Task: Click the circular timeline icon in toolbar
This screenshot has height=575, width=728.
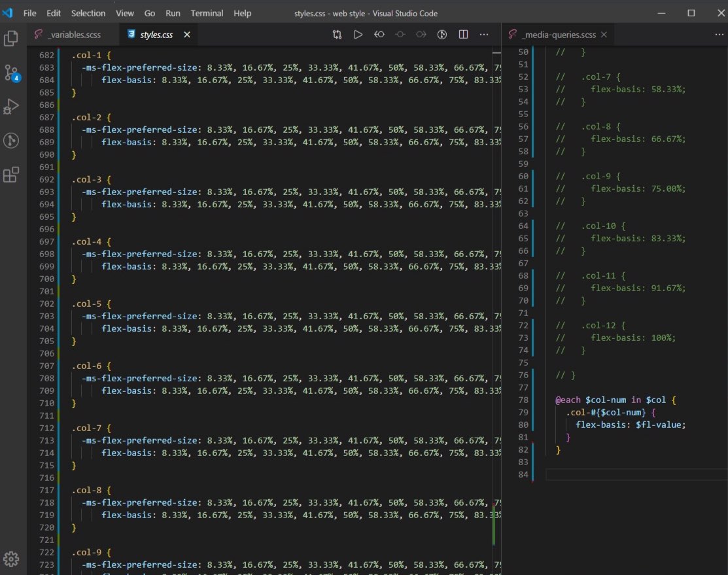Action: (x=442, y=35)
